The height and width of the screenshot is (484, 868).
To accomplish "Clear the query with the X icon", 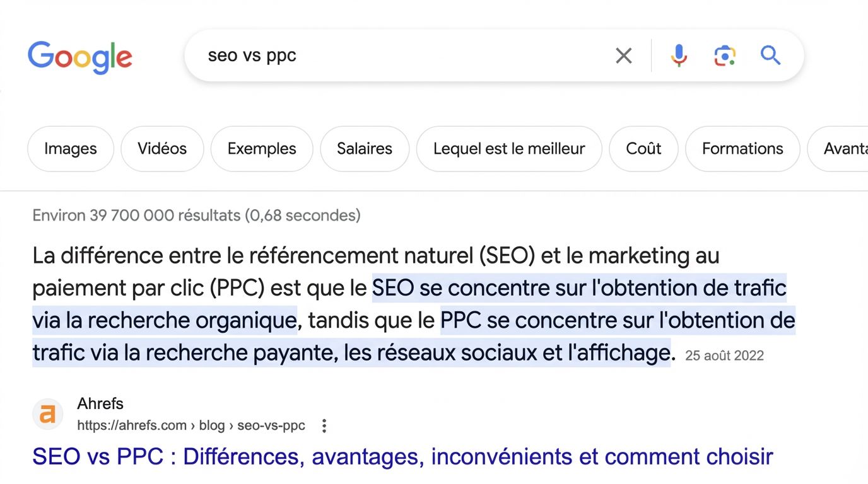I will [623, 55].
